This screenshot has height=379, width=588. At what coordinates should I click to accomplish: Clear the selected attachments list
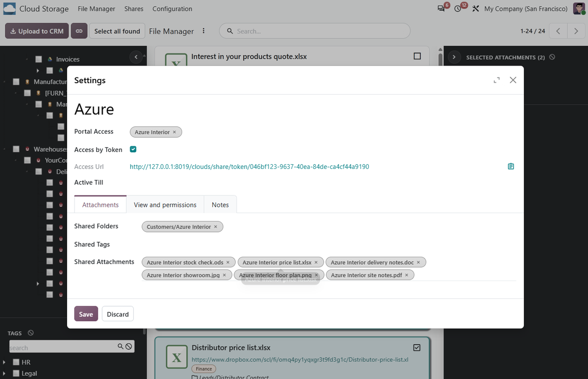(x=552, y=57)
